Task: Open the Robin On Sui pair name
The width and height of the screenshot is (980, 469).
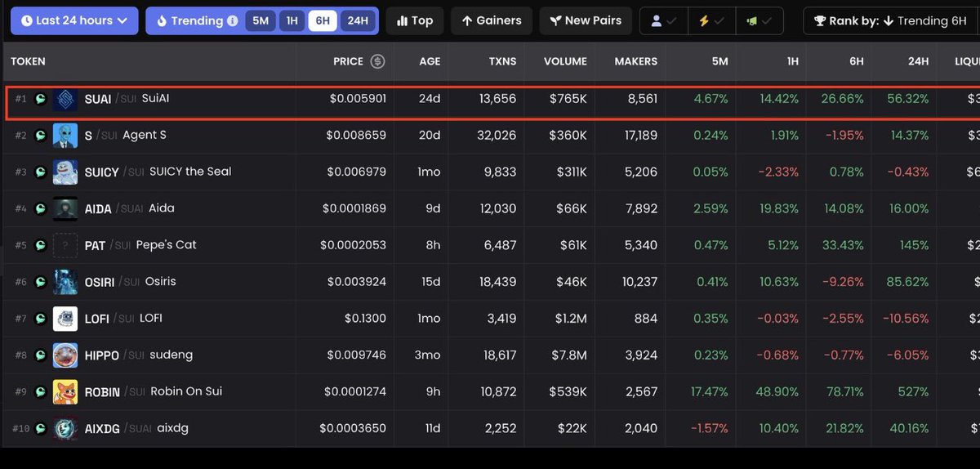Action: pyautogui.click(x=154, y=392)
